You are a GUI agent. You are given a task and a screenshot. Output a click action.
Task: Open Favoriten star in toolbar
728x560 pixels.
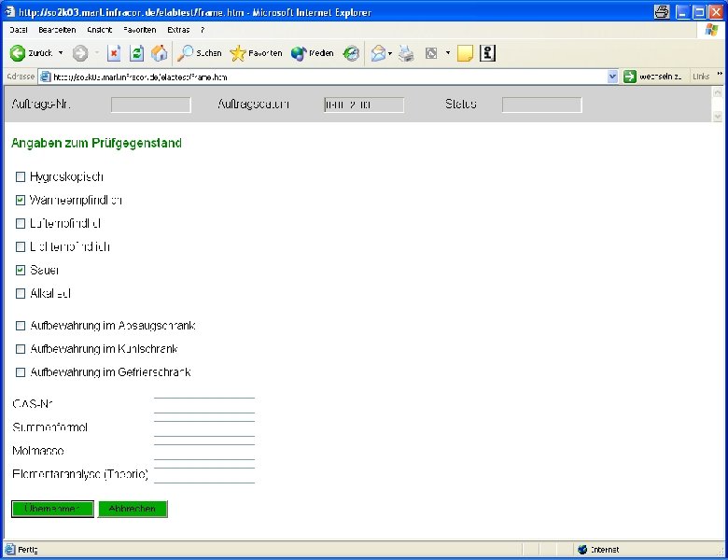tap(257, 53)
